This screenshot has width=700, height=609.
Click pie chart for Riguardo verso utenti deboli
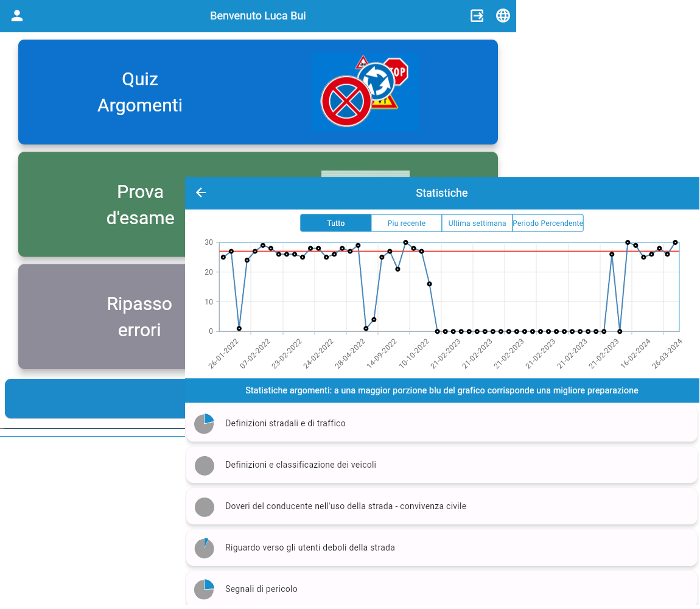204,548
